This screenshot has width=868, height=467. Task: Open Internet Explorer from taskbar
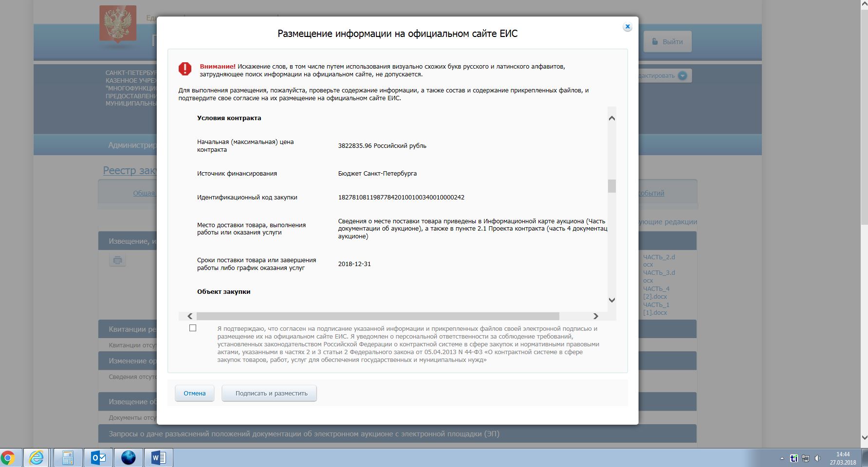click(x=37, y=458)
